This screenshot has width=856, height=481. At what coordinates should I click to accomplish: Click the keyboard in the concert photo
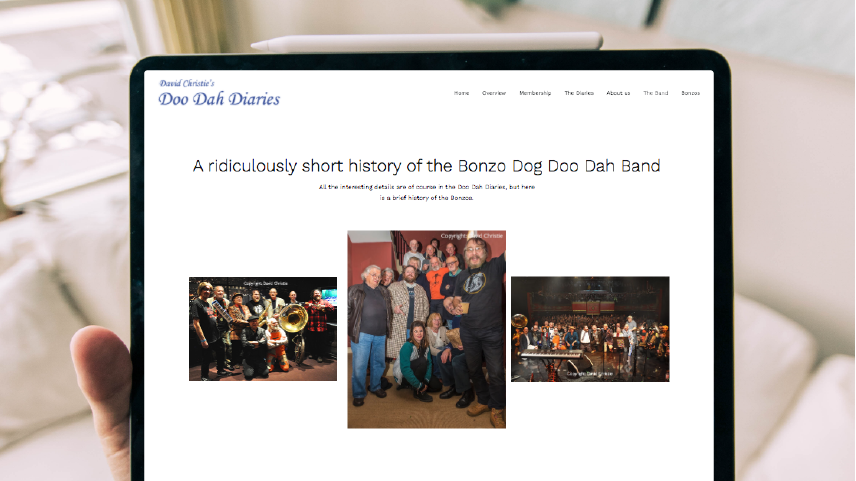point(551,355)
